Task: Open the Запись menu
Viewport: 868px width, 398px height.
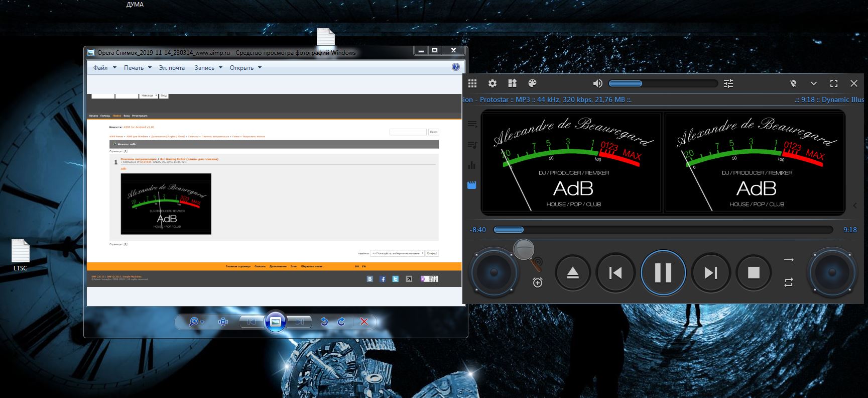Action: 208,68
